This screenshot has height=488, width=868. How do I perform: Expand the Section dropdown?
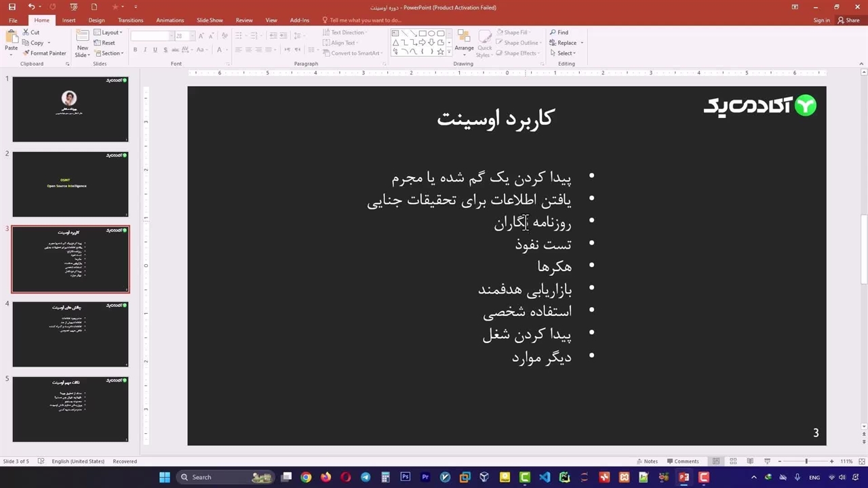pyautogui.click(x=109, y=53)
